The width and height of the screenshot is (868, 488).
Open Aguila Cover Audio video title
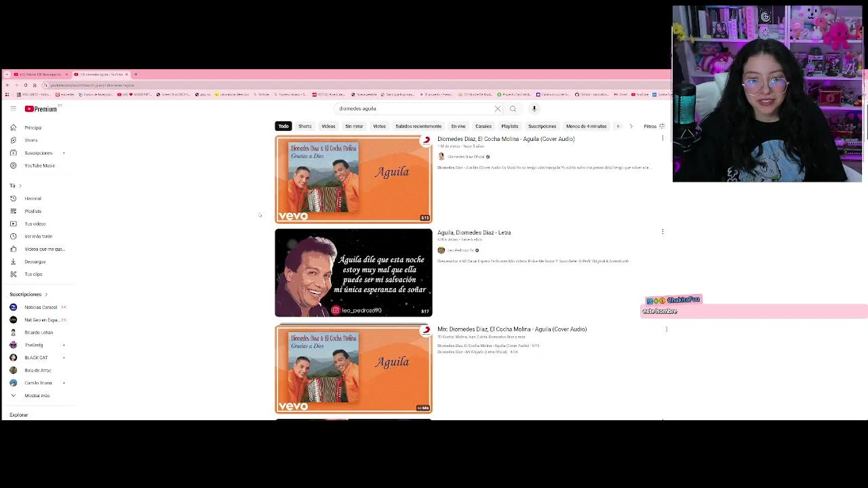[x=506, y=139]
